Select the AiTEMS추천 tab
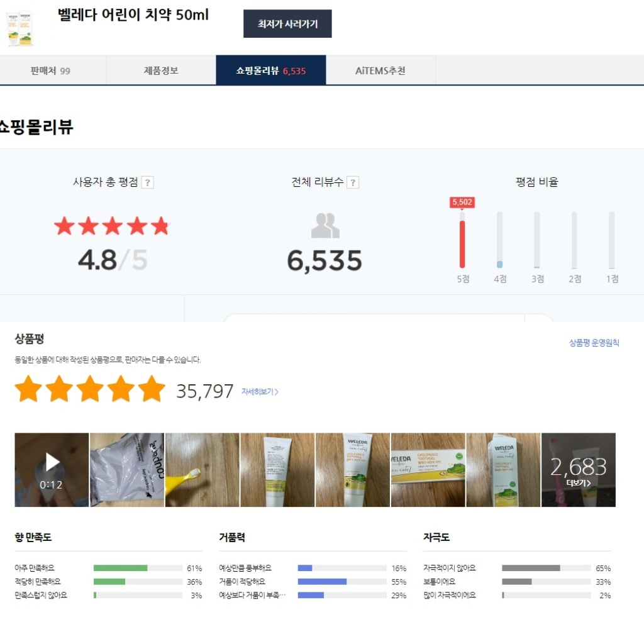Image resolution: width=644 pixels, height=644 pixels. coord(380,70)
